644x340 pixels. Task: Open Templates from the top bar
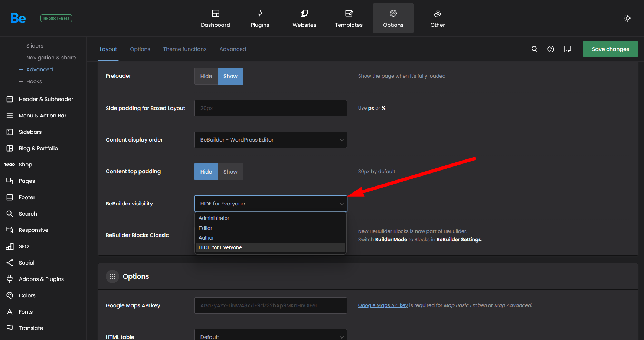pyautogui.click(x=349, y=18)
